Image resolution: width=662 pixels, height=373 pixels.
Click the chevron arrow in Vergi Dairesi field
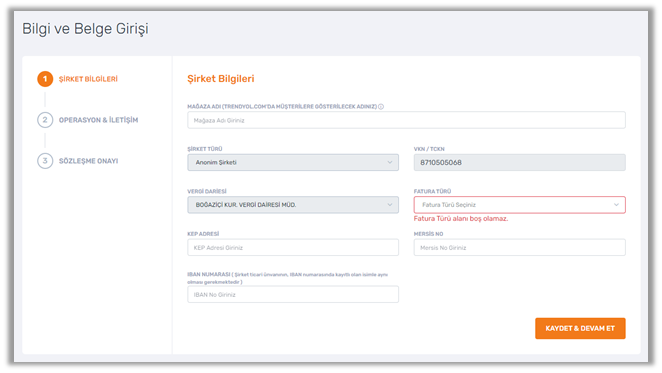[x=390, y=205]
